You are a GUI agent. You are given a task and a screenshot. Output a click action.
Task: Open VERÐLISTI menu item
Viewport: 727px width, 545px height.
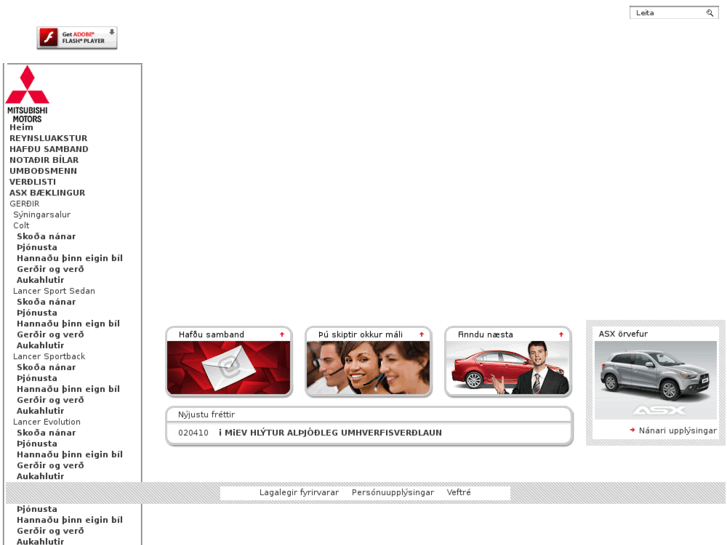tap(32, 182)
